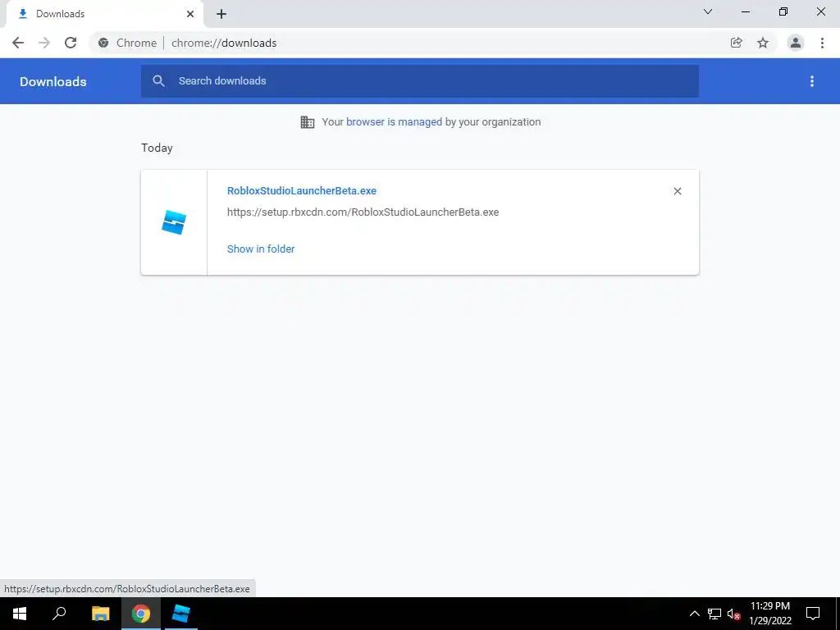Click Show in folder
Image resolution: width=840 pixels, height=630 pixels.
(261, 249)
